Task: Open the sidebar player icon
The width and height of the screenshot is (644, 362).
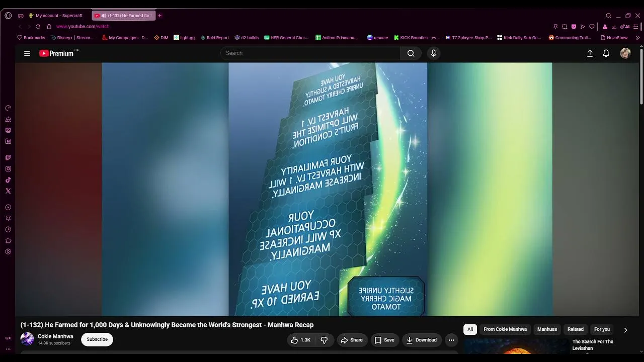Action: tap(8, 207)
